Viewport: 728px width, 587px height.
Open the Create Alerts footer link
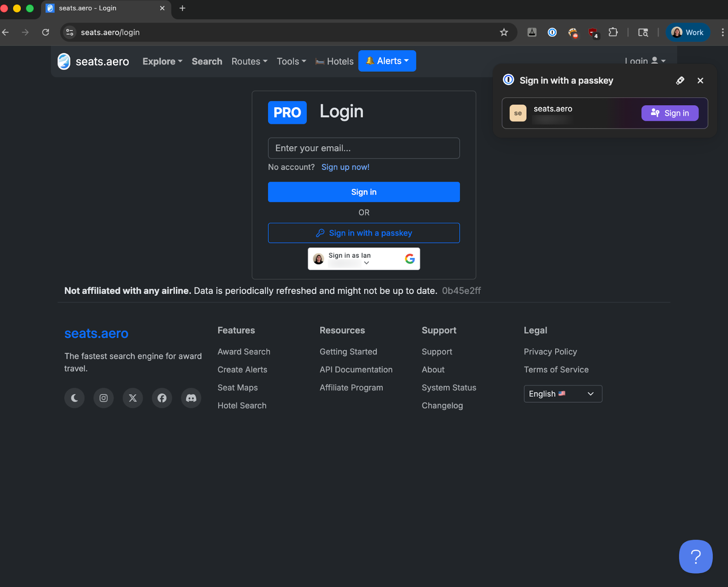coord(242,370)
